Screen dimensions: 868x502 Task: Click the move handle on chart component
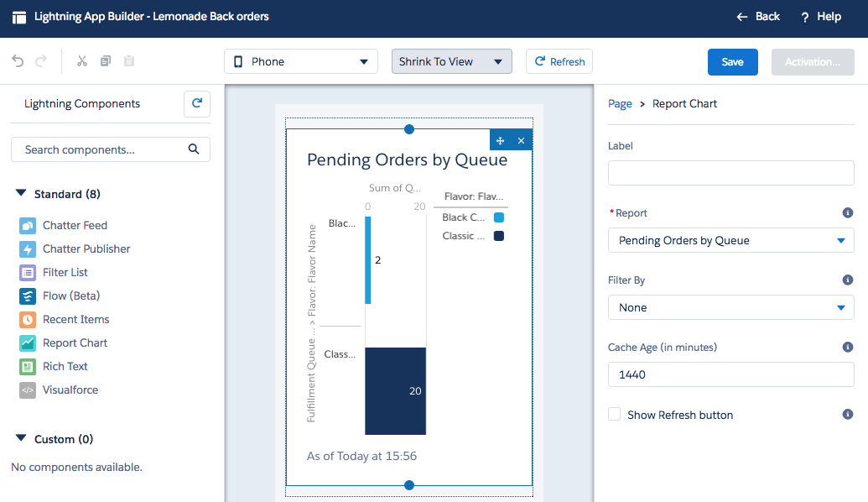click(501, 140)
